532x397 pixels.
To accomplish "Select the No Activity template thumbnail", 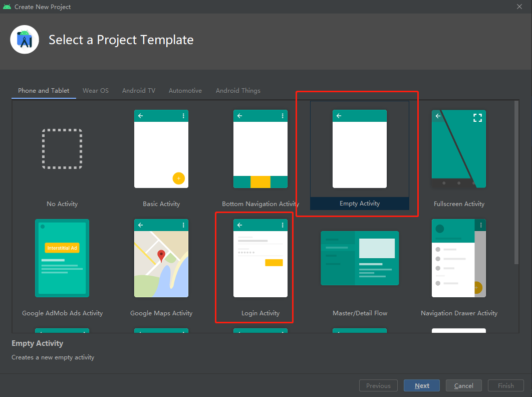I will click(x=62, y=149).
